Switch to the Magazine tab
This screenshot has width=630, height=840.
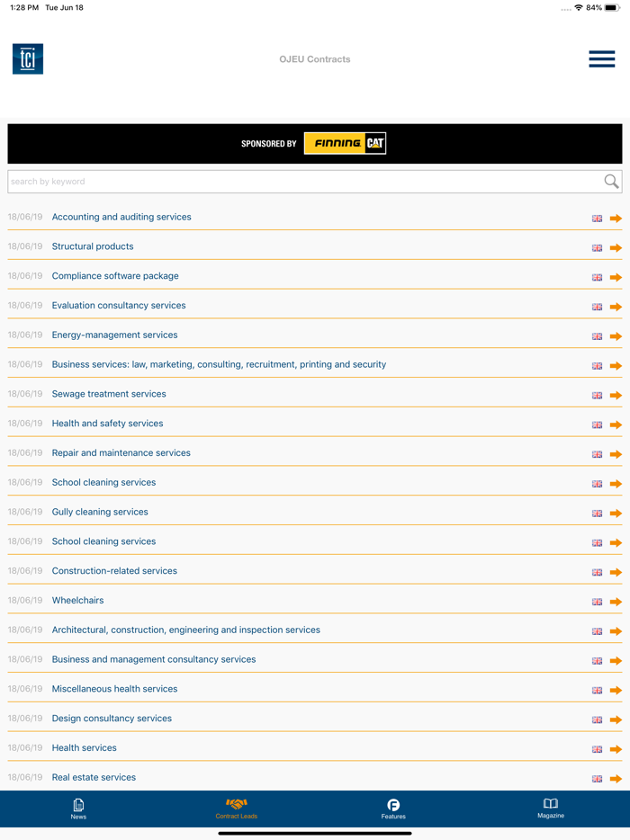click(x=551, y=809)
